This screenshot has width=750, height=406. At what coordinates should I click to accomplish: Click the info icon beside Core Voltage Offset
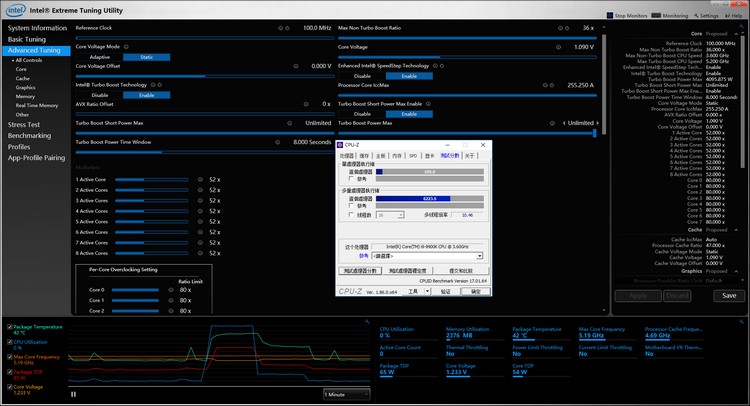[x=296, y=66]
